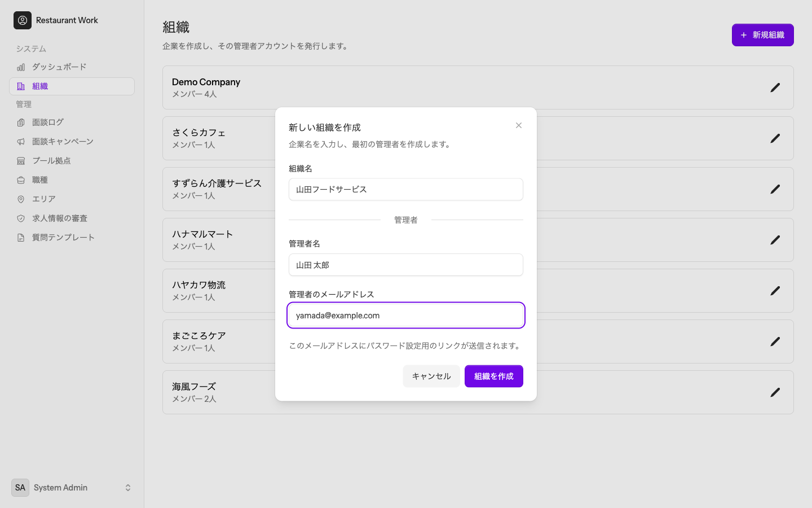Click the 職種 briefcase icon

pos(21,180)
